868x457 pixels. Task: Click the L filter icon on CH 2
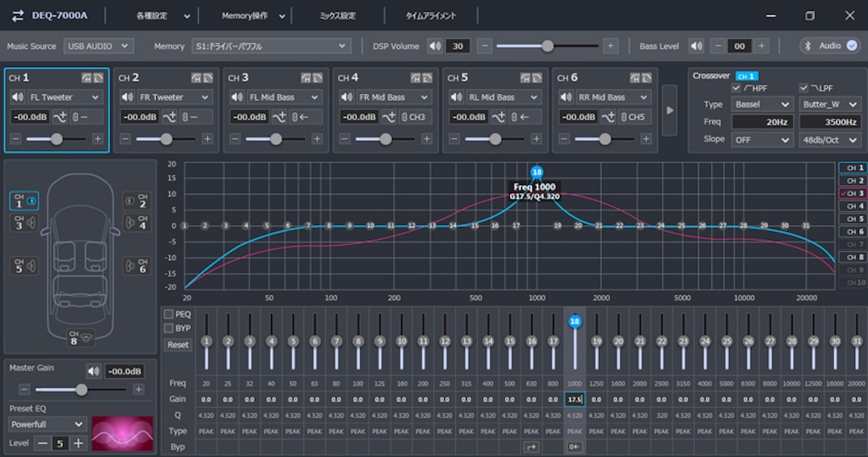(208, 77)
